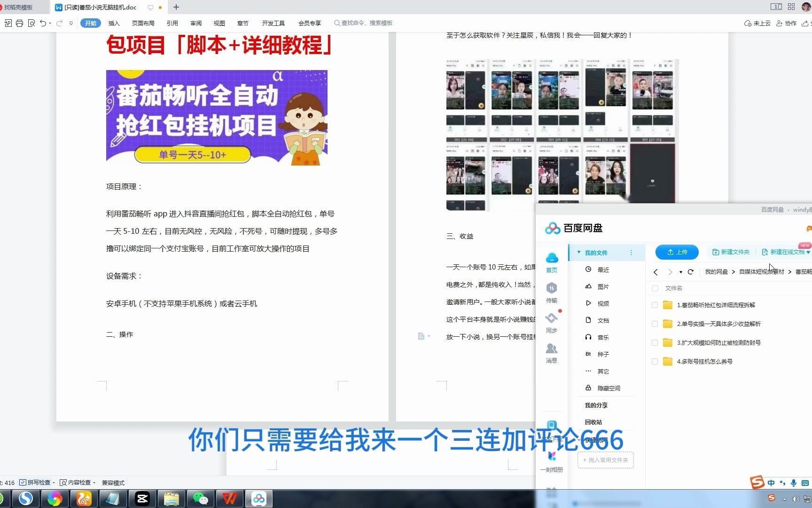Open the undo history dropdown arrow
The image size is (812, 508).
50,23
